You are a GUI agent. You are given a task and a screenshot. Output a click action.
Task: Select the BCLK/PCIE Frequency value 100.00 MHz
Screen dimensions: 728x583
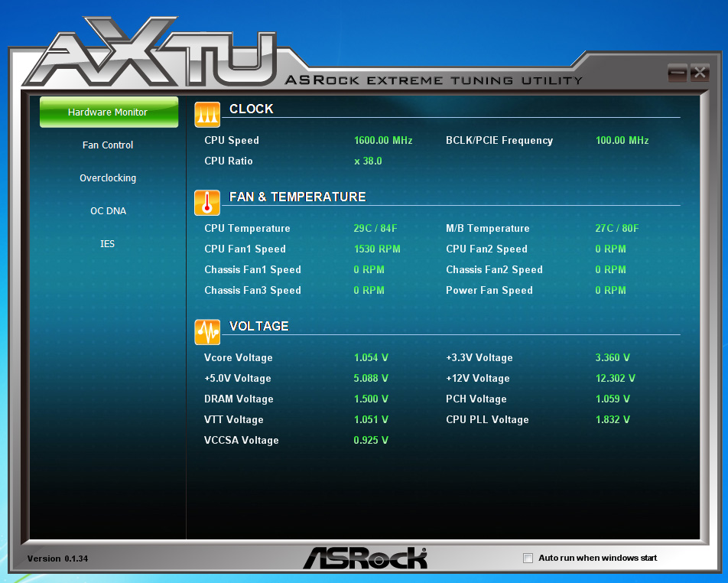point(622,140)
